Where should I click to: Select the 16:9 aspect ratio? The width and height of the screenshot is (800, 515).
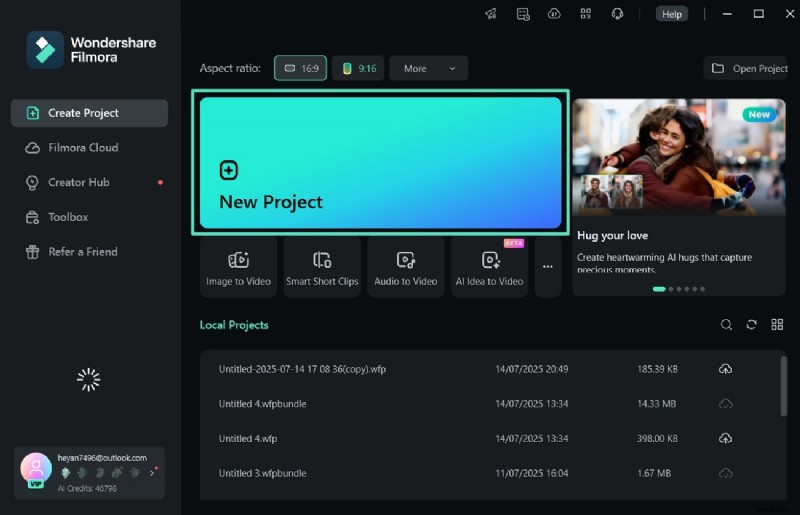point(300,68)
